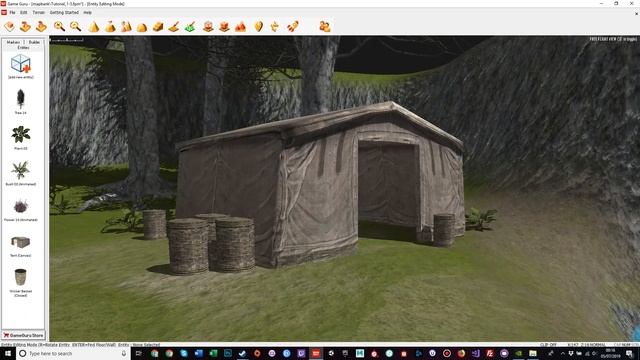Click the front wicker basket in viewport
The height and width of the screenshot is (360, 640).
pyautogui.click(x=188, y=246)
